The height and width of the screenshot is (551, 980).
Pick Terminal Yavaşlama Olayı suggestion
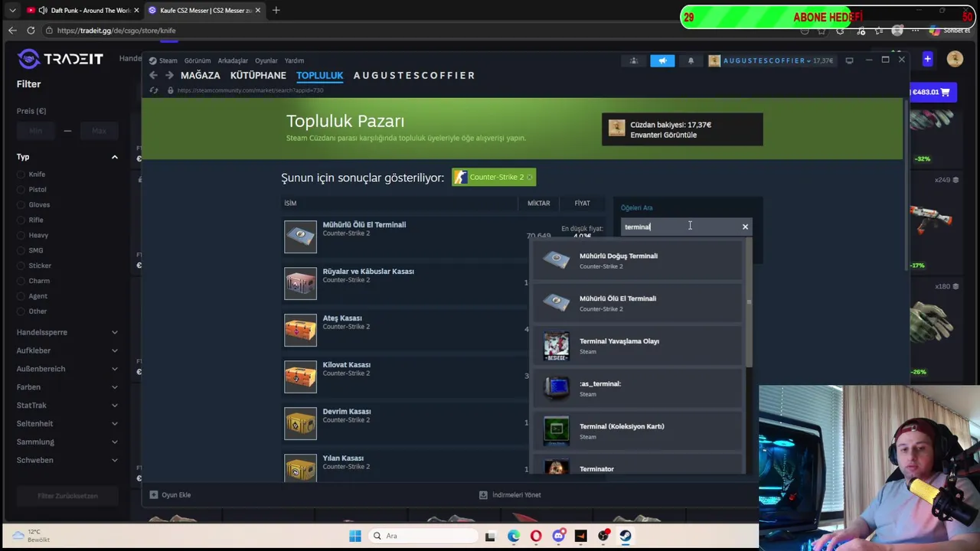638,346
